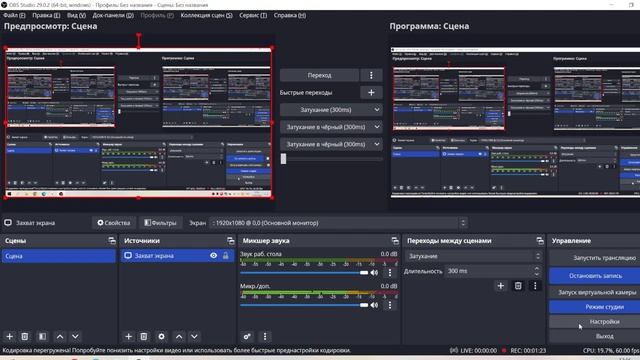
Task: Open Свойства of the selected source
Action: (x=114, y=223)
